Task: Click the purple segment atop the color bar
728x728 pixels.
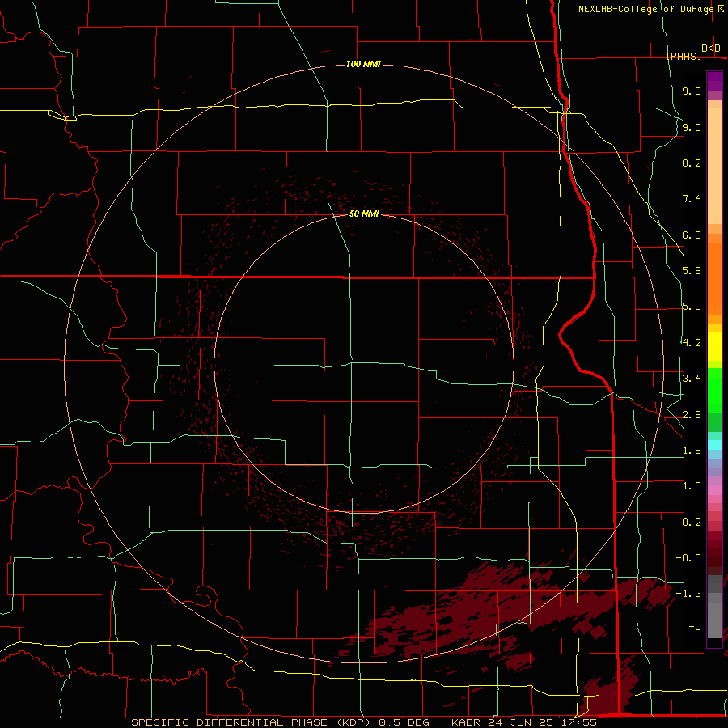Action: [714, 82]
